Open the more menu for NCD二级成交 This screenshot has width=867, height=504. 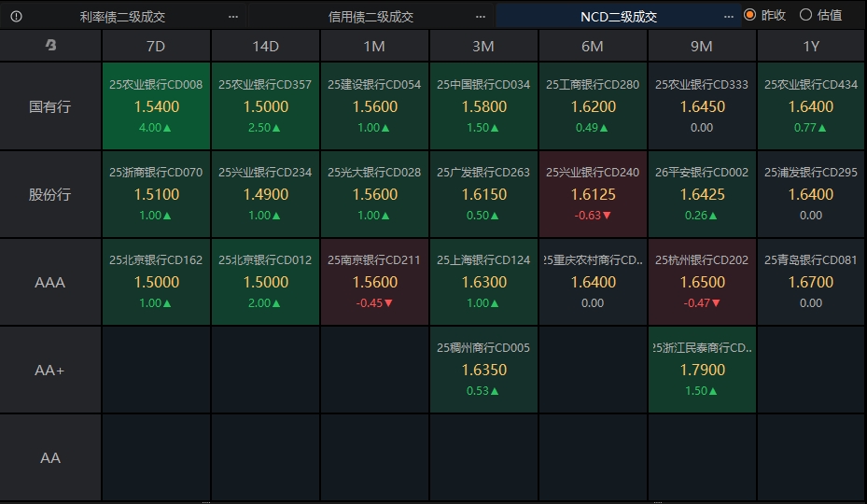tap(729, 17)
